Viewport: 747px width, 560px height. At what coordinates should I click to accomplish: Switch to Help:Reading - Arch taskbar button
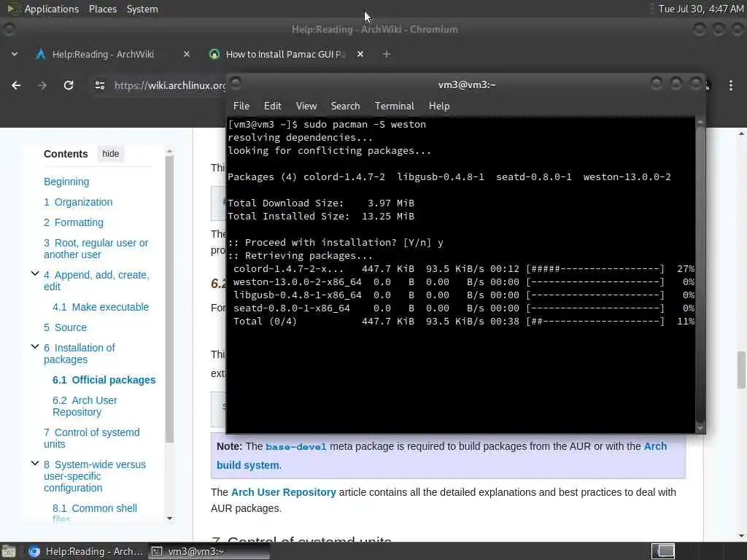86,551
